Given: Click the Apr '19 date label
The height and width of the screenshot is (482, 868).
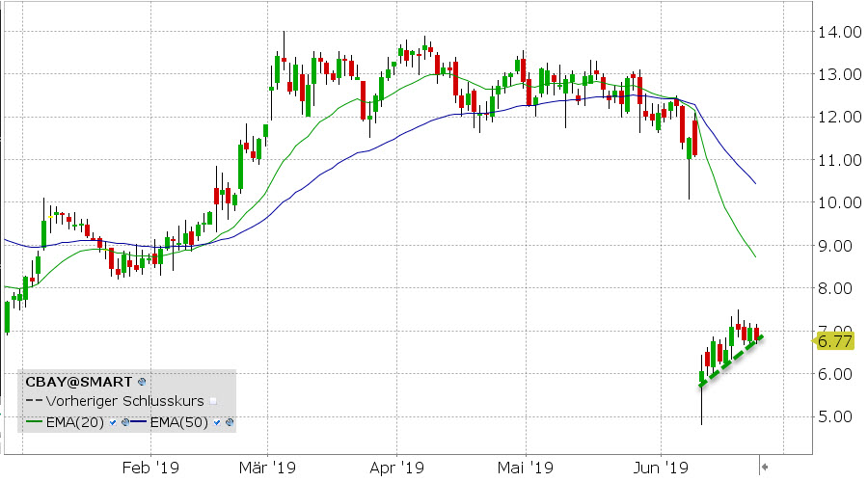Looking at the screenshot, I should [x=396, y=468].
